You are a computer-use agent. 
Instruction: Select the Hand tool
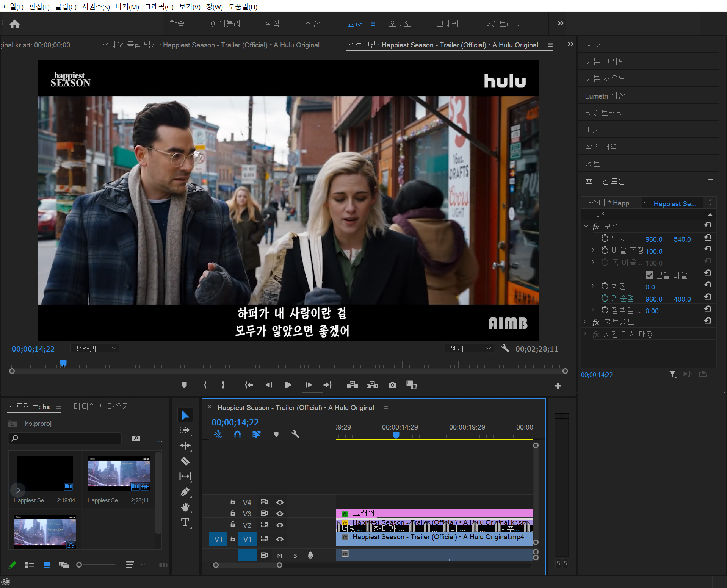coord(185,507)
